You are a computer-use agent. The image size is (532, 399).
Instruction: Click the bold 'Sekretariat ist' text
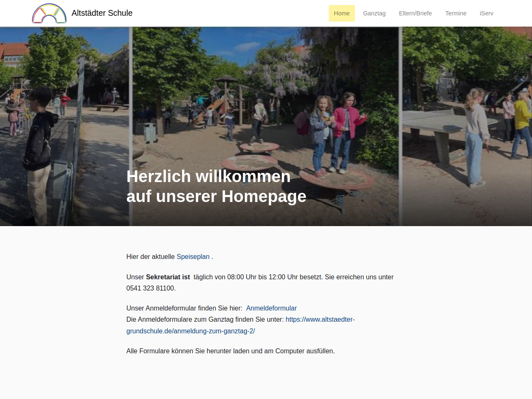click(168, 277)
